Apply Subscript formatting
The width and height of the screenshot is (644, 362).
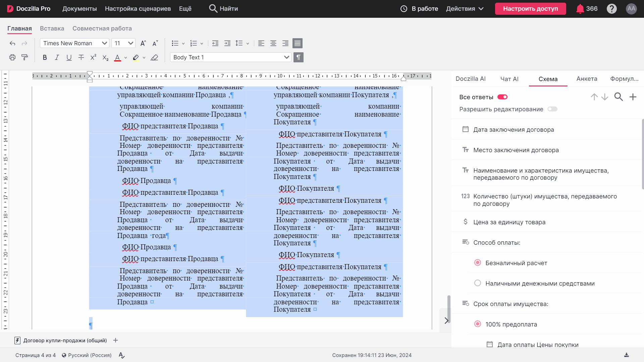pos(105,58)
